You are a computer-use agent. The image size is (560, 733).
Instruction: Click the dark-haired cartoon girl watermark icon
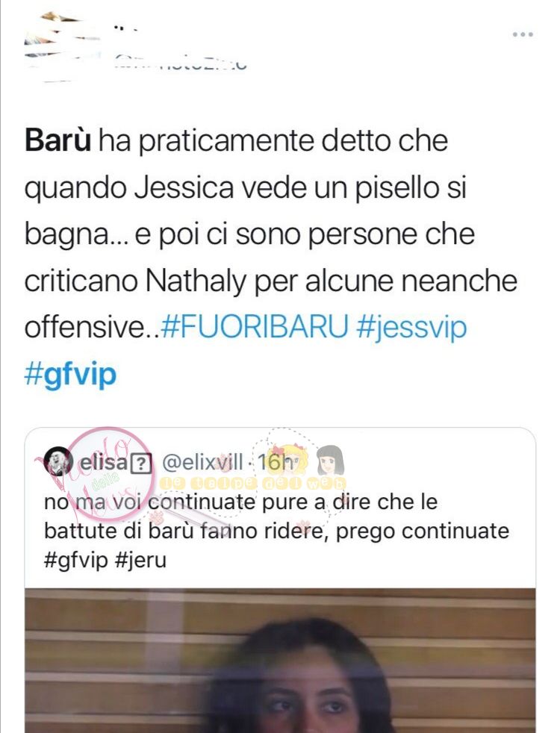[x=331, y=461]
